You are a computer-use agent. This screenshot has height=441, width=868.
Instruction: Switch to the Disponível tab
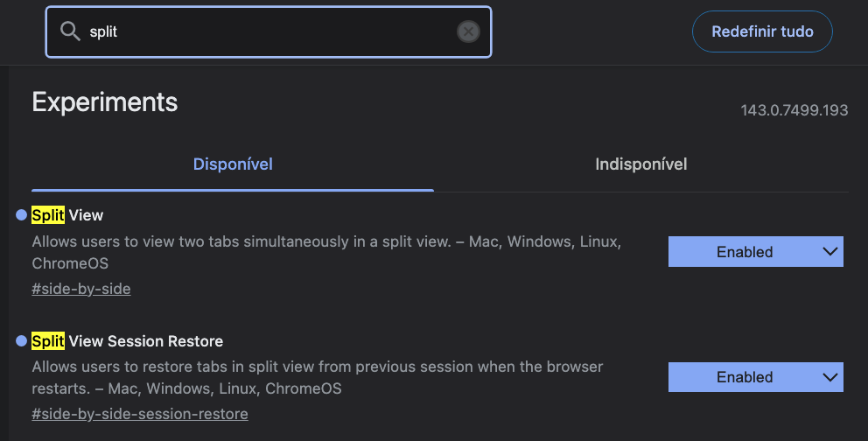pyautogui.click(x=233, y=164)
